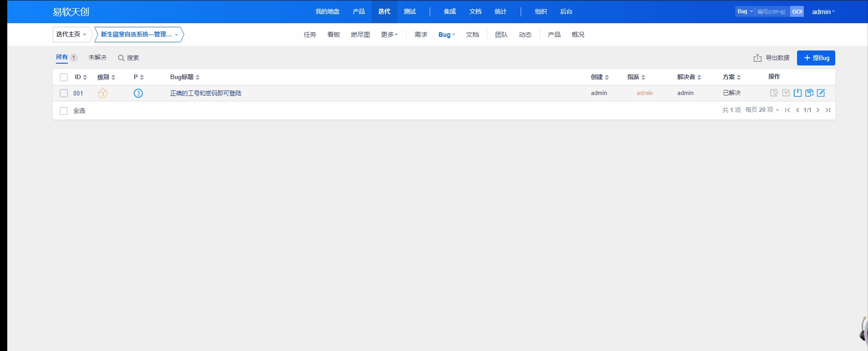Viewport: 868px width, 351px height.
Task: Click the close bug icon in row 001
Action: (797, 93)
